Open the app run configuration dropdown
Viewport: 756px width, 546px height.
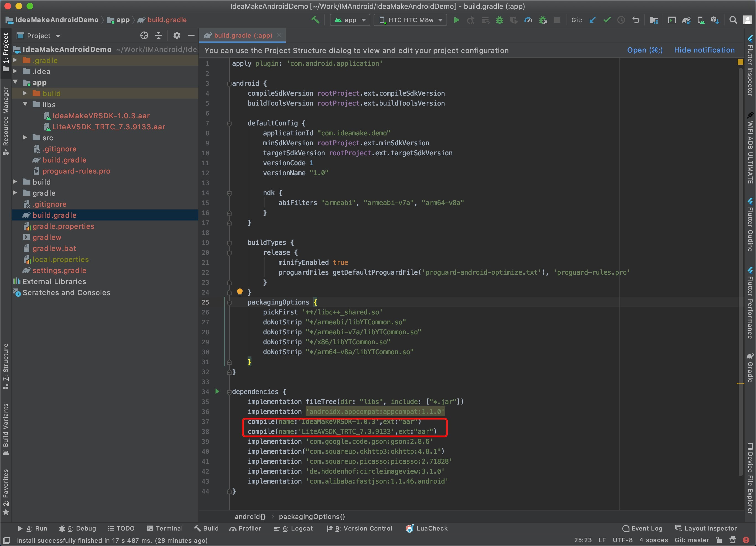coord(350,20)
